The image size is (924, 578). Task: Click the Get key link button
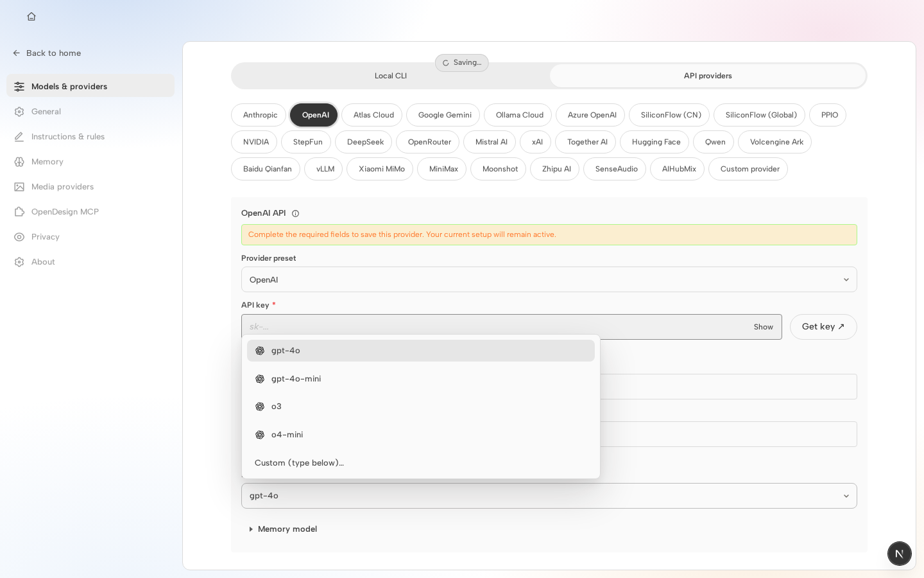coord(823,327)
